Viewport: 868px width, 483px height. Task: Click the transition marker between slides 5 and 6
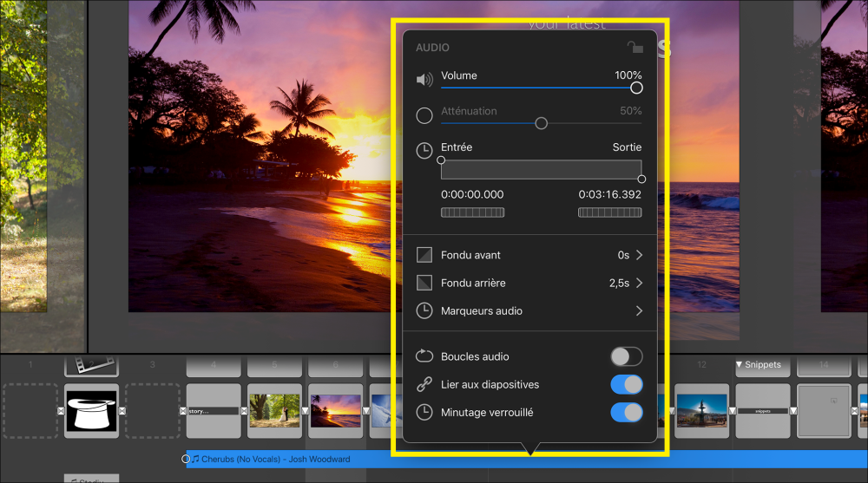[305, 411]
